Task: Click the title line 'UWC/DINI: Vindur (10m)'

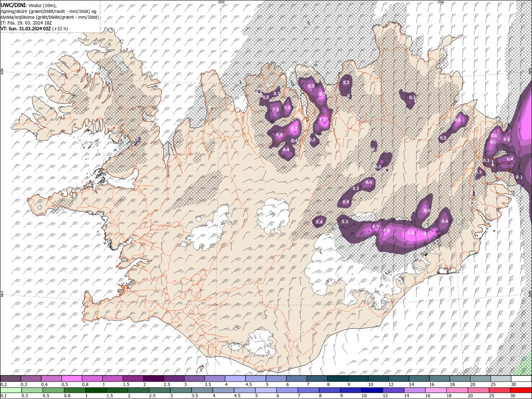Action: point(29,5)
